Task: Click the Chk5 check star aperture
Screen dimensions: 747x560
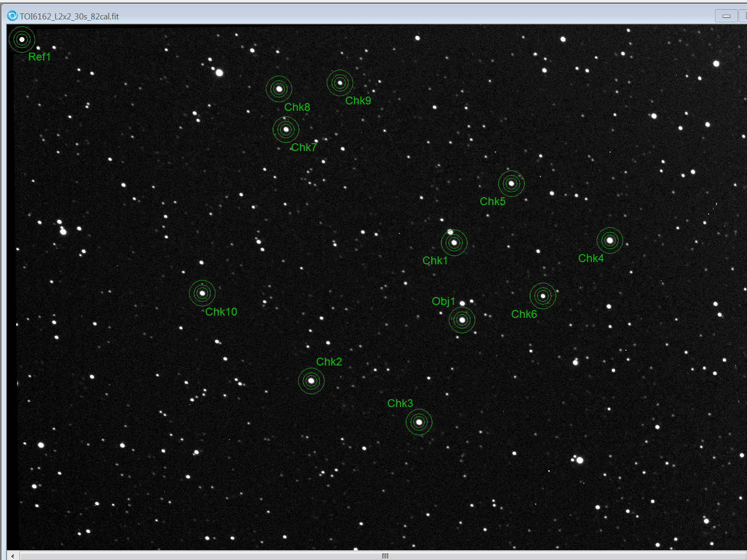Action: (511, 183)
